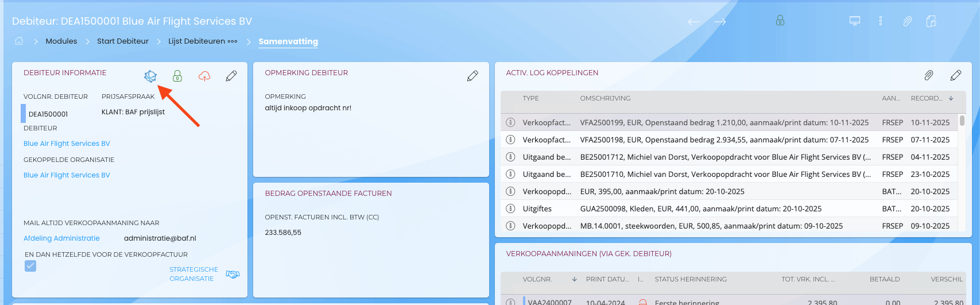Open info icon for EUR 395,00 Verkoopopdracht row

point(510,191)
